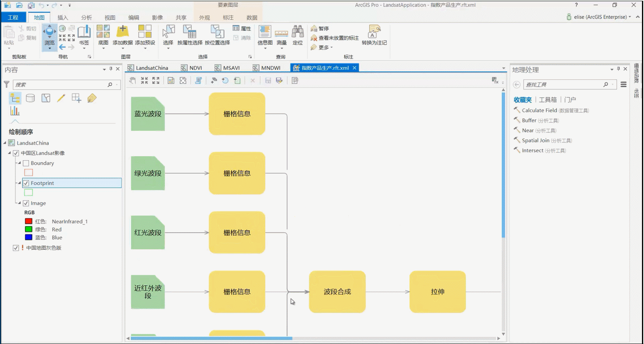Click the save function template icon
The width and height of the screenshot is (644, 344).
(x=268, y=81)
